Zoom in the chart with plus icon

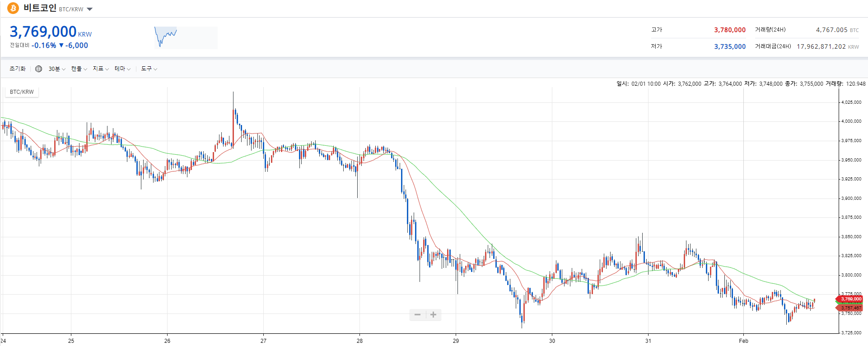click(x=433, y=315)
